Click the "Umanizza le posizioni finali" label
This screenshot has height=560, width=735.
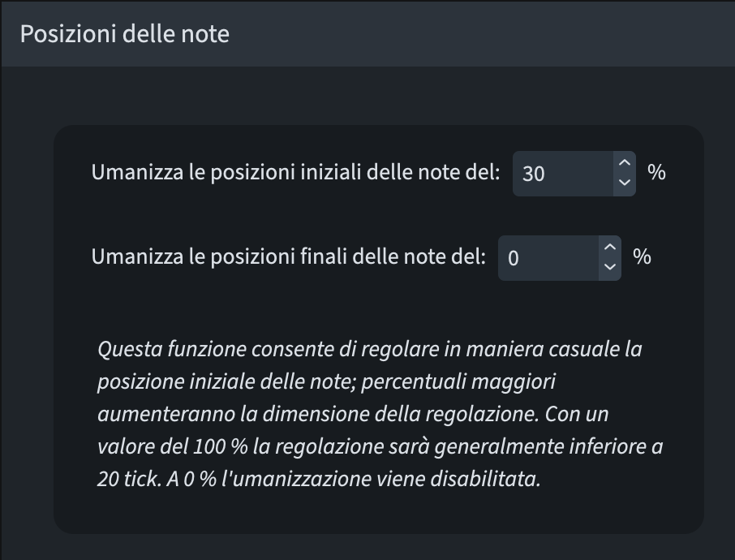(288, 257)
